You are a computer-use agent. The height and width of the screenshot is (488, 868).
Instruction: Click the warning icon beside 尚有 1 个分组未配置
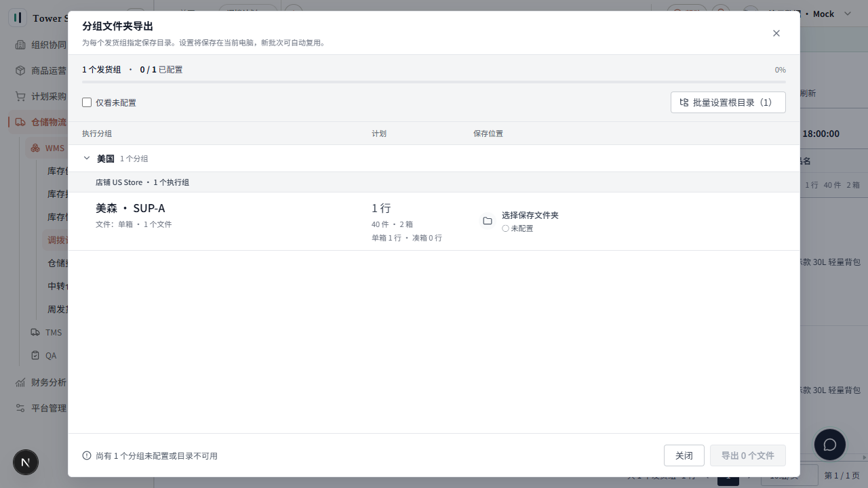(87, 455)
